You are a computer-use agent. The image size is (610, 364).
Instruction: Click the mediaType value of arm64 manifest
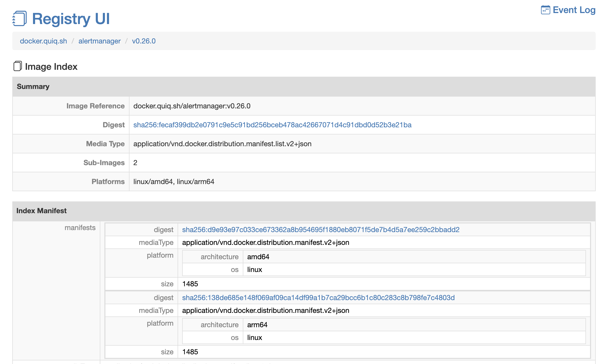(266, 310)
